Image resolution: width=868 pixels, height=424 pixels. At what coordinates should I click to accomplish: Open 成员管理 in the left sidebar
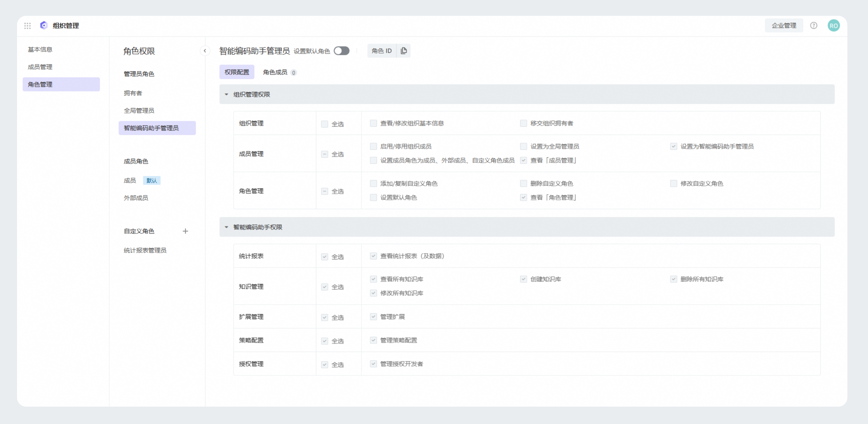point(40,67)
